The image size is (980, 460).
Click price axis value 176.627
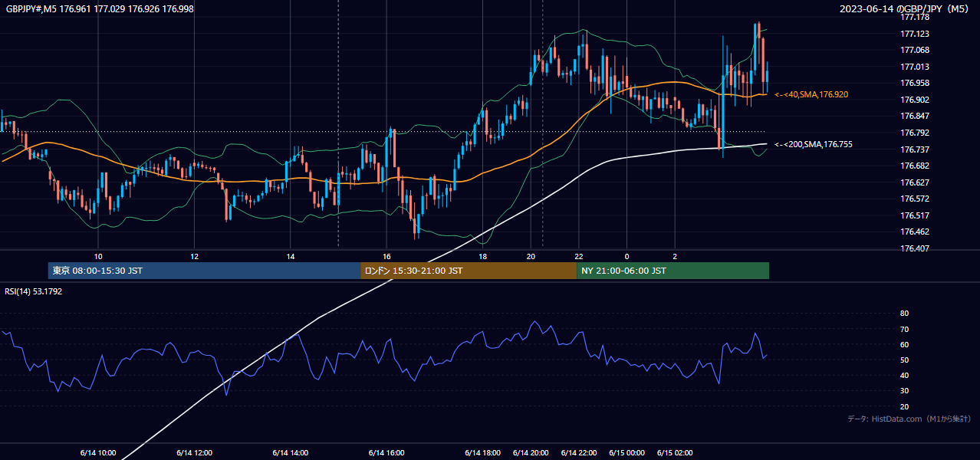point(915,182)
